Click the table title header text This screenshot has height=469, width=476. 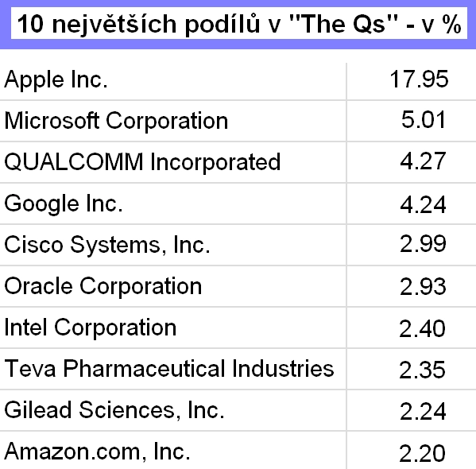(239, 24)
